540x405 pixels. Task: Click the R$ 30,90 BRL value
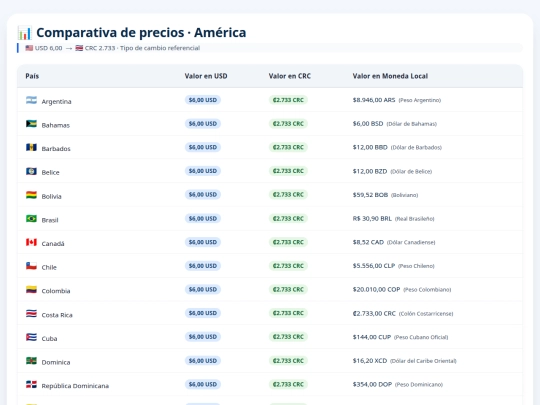click(x=372, y=219)
